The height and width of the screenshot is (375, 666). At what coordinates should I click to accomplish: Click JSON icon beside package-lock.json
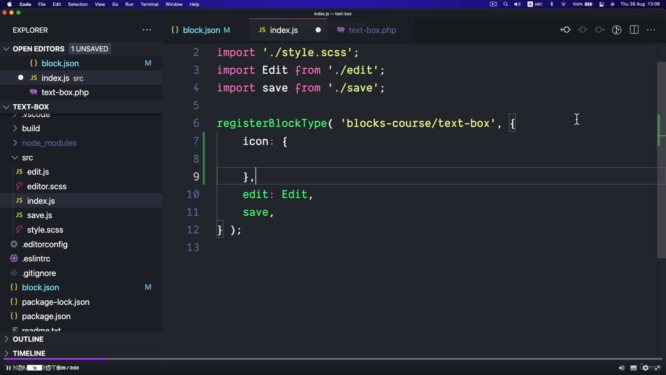pyautogui.click(x=14, y=302)
